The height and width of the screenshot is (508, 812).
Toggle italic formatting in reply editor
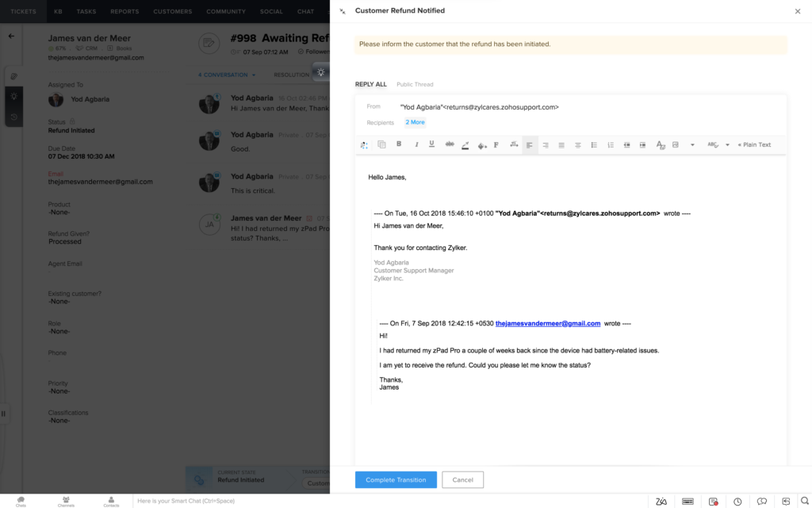click(x=416, y=144)
